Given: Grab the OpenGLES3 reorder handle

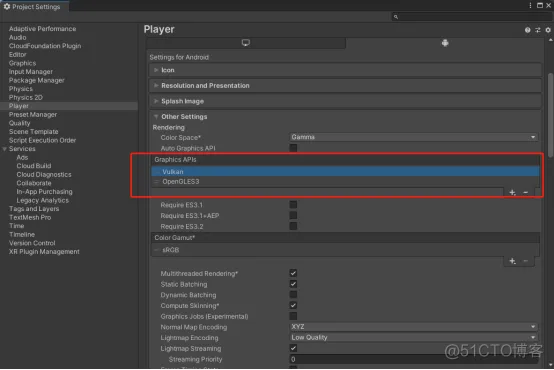Looking at the screenshot, I should (x=157, y=182).
